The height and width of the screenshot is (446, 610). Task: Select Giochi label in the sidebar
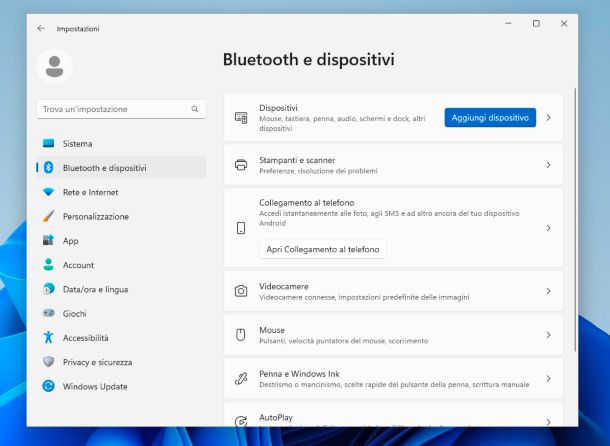(x=75, y=313)
